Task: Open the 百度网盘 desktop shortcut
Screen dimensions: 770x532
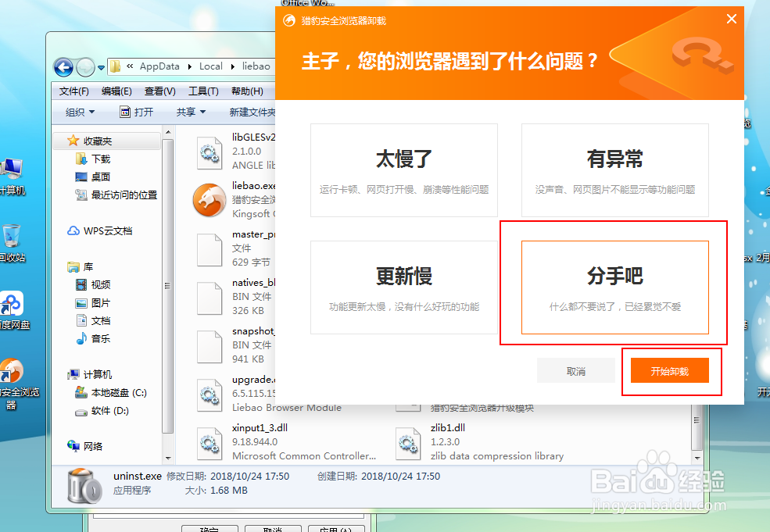Action: 14,310
